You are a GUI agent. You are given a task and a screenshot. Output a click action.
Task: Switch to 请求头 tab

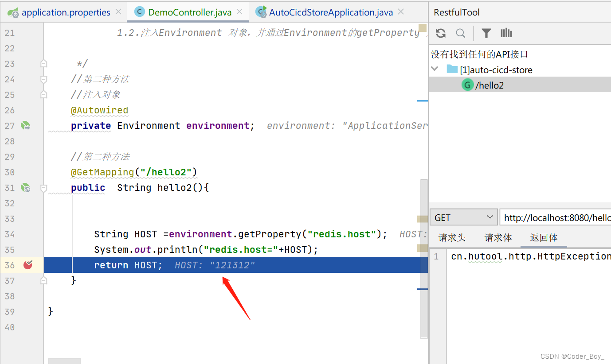pyautogui.click(x=452, y=238)
